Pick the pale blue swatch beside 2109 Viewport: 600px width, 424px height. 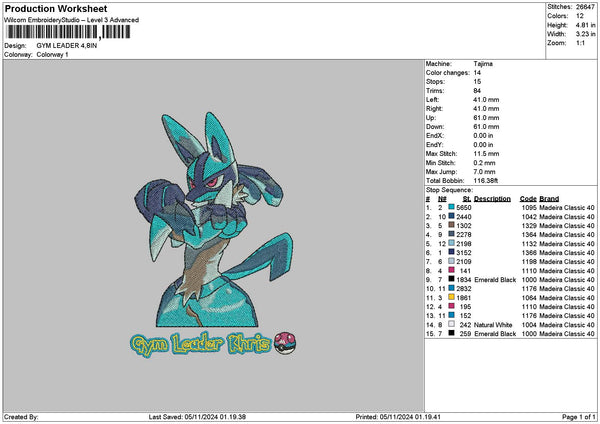pyautogui.click(x=452, y=261)
